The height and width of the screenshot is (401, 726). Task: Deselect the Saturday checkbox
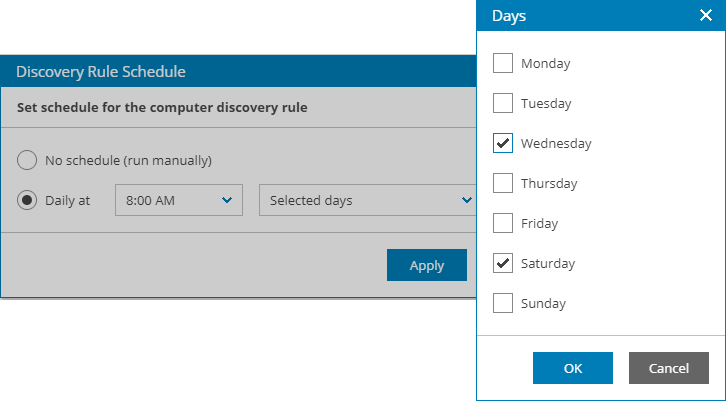(503, 263)
